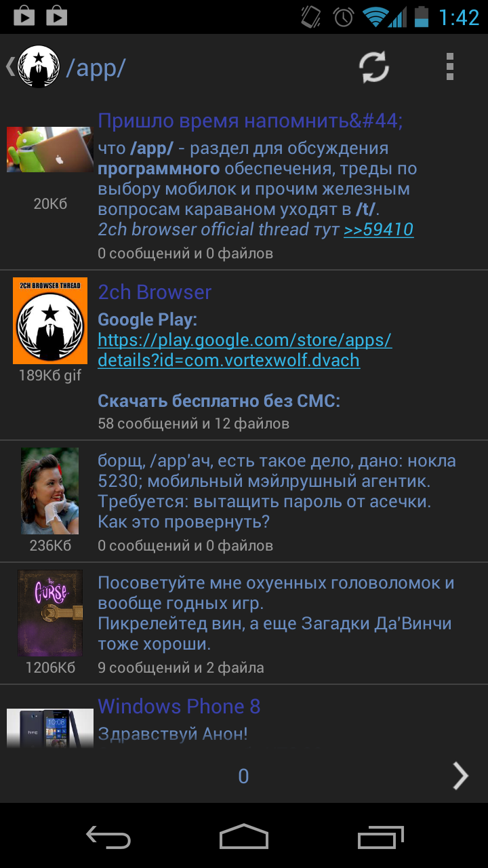The height and width of the screenshot is (868, 488).
Task: Open the three-dot overflow menu
Action: (449, 67)
